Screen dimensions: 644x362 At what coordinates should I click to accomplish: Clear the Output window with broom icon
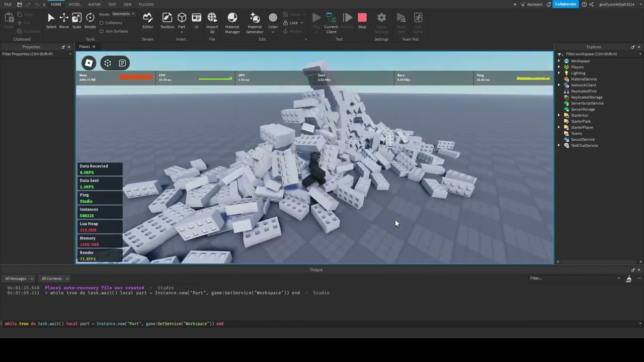[628, 279]
